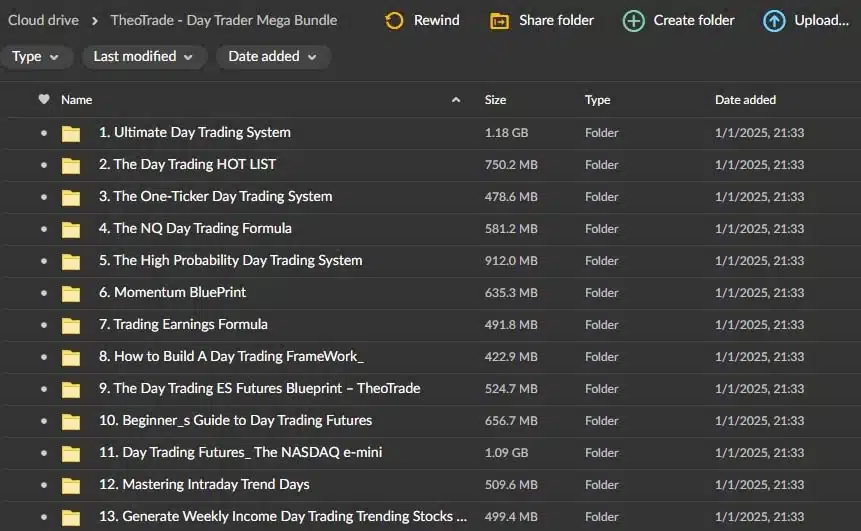Click the Name sort direction arrow

456,100
